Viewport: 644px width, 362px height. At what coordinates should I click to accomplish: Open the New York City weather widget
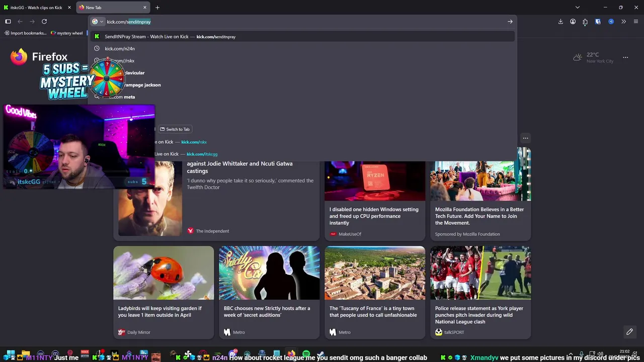[593, 57]
